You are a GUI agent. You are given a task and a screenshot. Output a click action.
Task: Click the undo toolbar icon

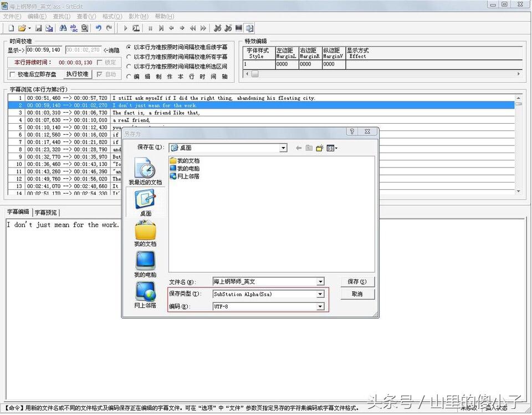(x=98, y=28)
